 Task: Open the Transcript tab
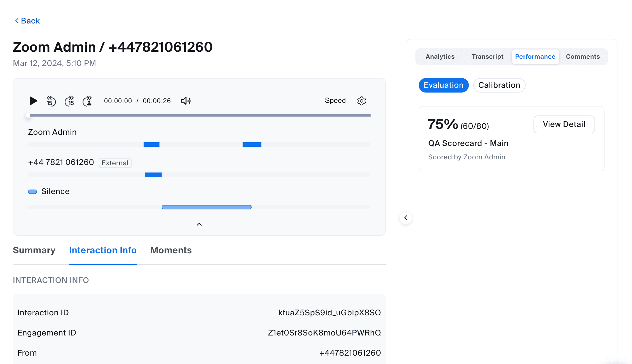point(487,57)
